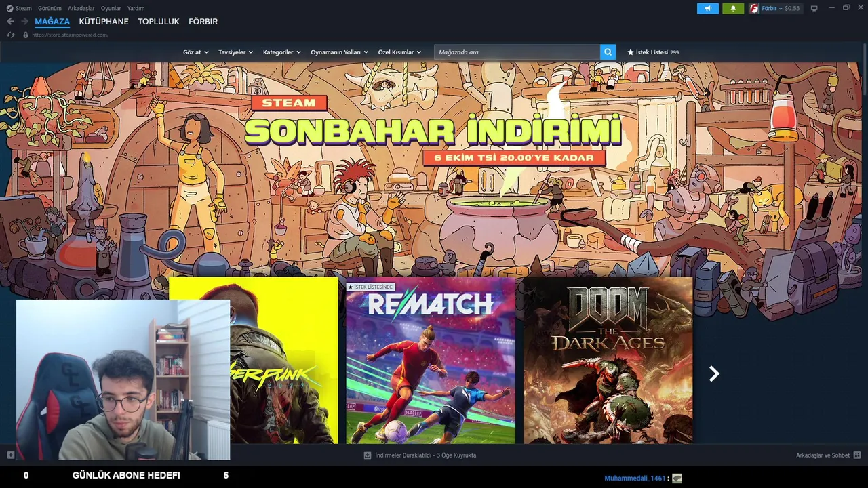Click the $0.53 wallet balance
This screenshot has width=868, height=488.
pos(792,9)
